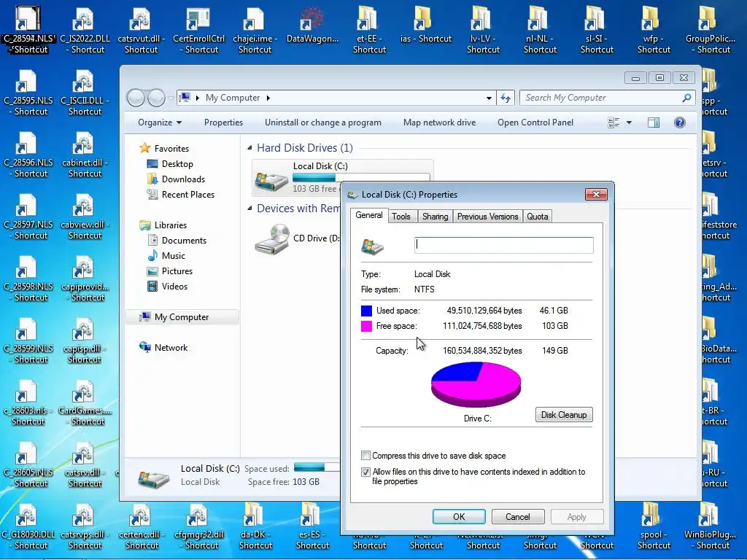Switch to the Sharing tab
The height and width of the screenshot is (560, 747).
[435, 217]
